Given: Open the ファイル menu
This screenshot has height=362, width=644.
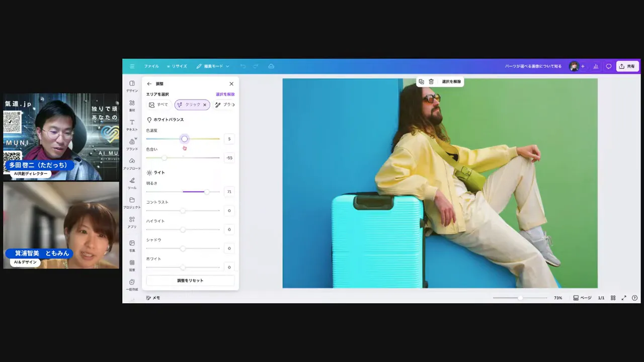Looking at the screenshot, I should point(151,66).
